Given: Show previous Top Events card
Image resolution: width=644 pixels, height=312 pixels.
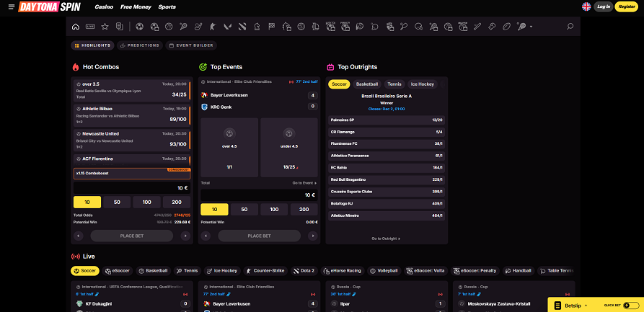Looking at the screenshot, I should click(x=206, y=236).
